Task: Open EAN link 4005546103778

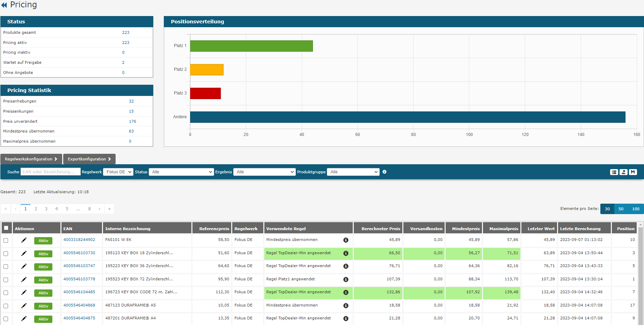Action: tap(79, 279)
